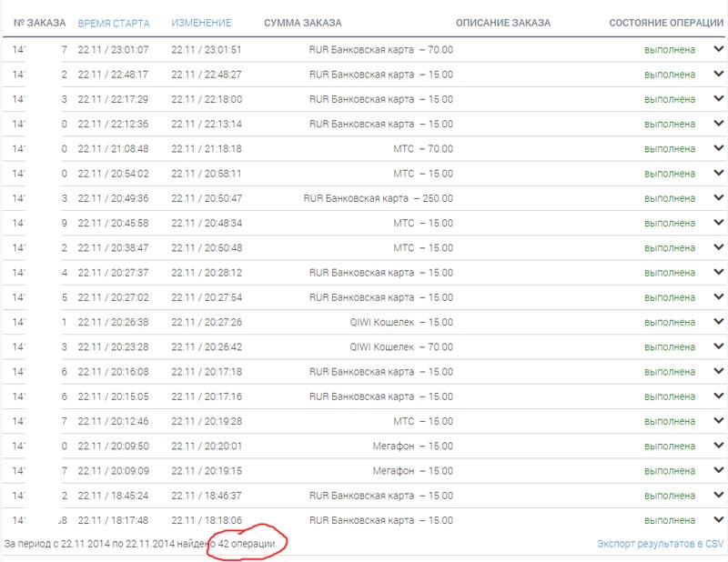Viewport: 728px width, 562px height.
Task: Click the № ЗАКАЗА column header
Action: tap(39, 23)
